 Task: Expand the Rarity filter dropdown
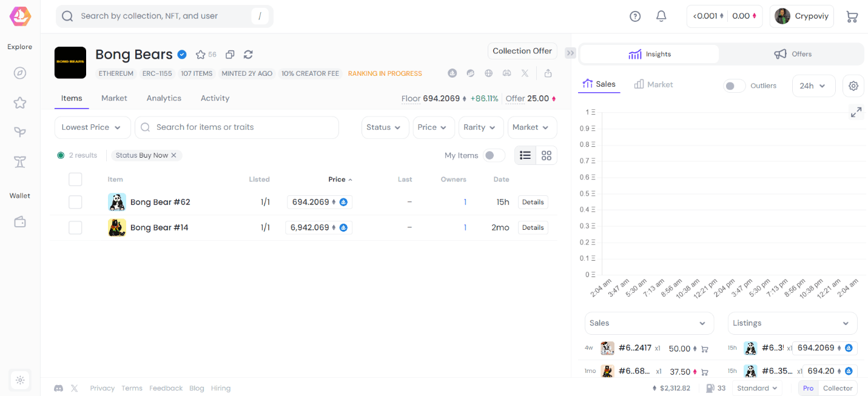click(x=480, y=127)
